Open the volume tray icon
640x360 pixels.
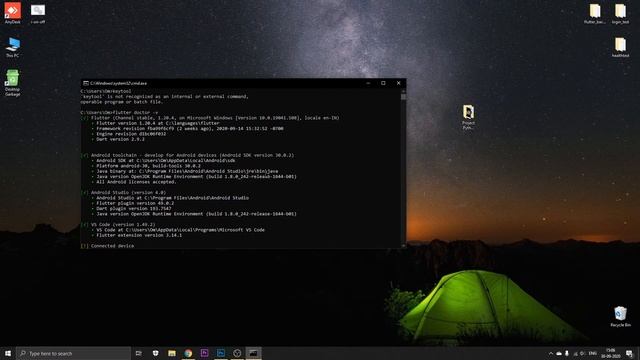coord(582,353)
